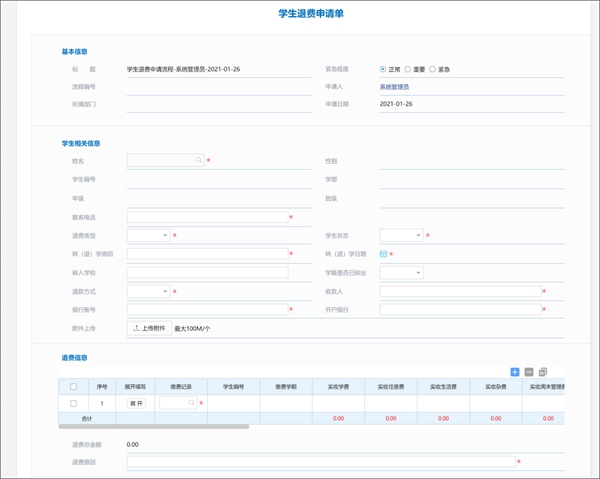Check the select-all checkbox in table header

[x=73, y=387]
